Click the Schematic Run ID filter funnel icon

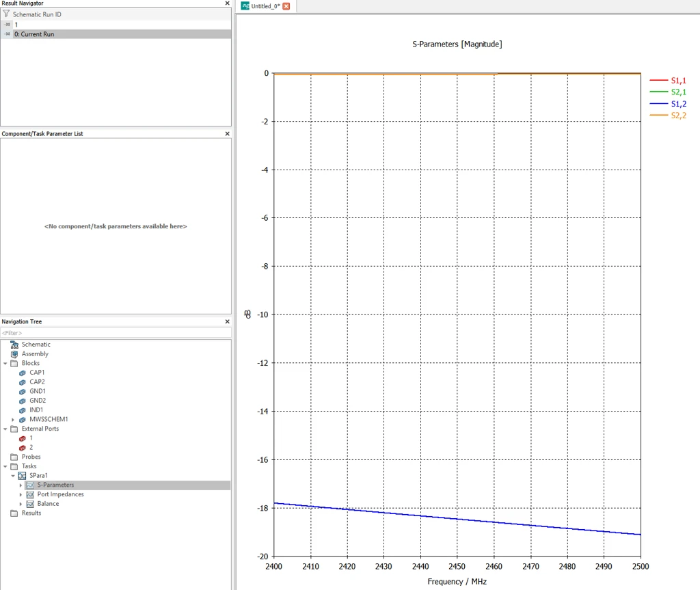tap(6, 14)
